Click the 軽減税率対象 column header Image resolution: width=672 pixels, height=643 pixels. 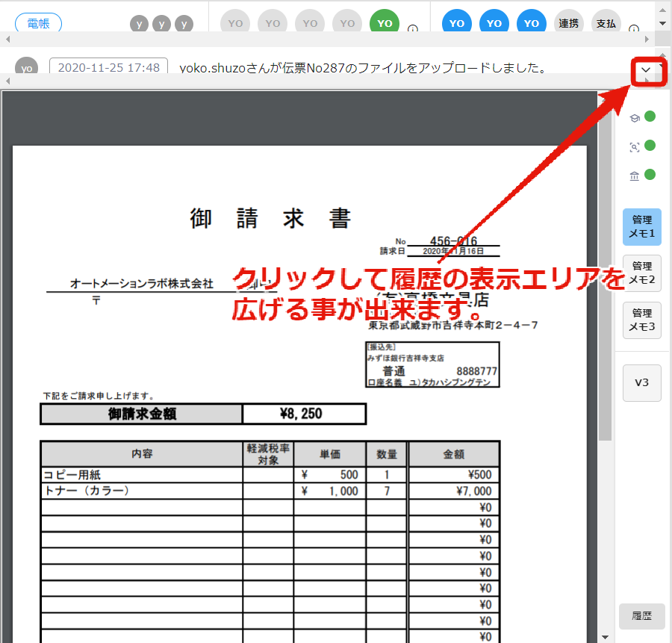click(x=268, y=454)
